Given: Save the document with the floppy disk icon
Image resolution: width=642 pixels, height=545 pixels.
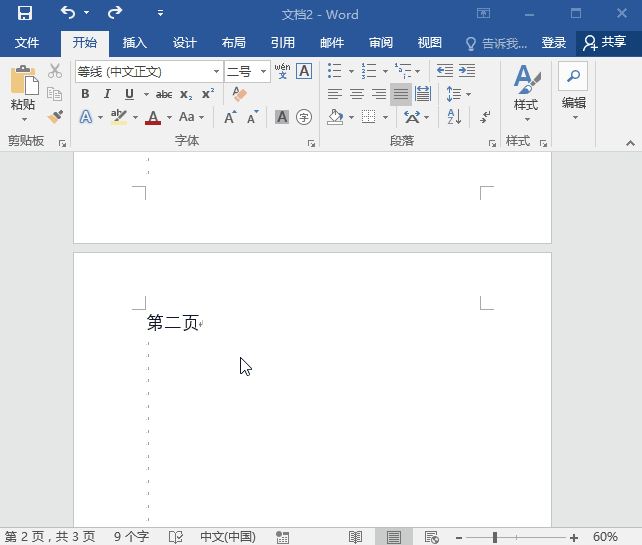Looking at the screenshot, I should click(24, 13).
